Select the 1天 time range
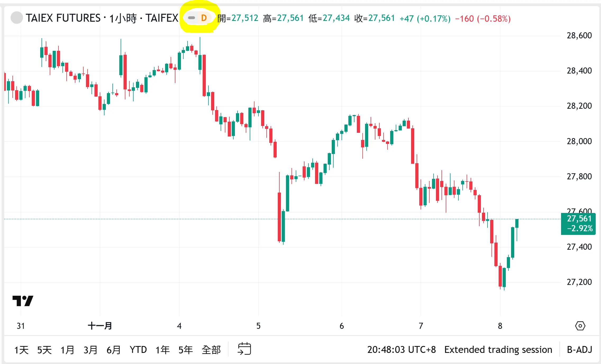This screenshot has width=601, height=364. tap(21, 350)
